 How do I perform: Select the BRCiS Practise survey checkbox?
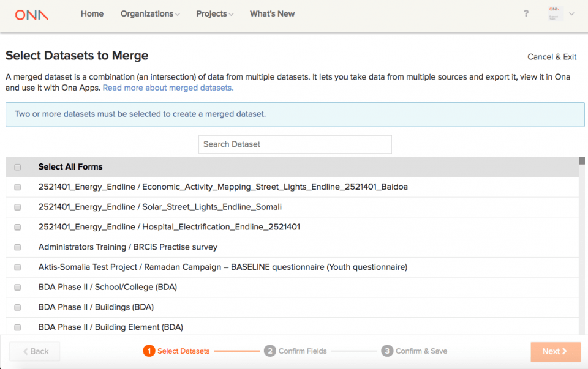pos(18,247)
